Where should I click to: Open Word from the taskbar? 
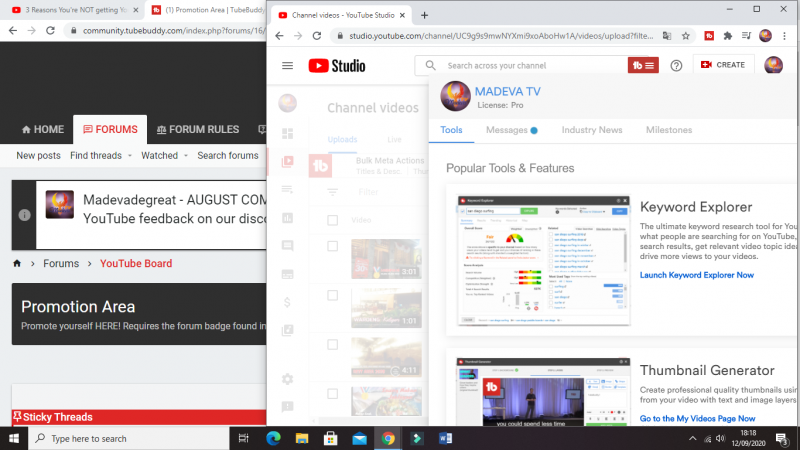point(446,438)
